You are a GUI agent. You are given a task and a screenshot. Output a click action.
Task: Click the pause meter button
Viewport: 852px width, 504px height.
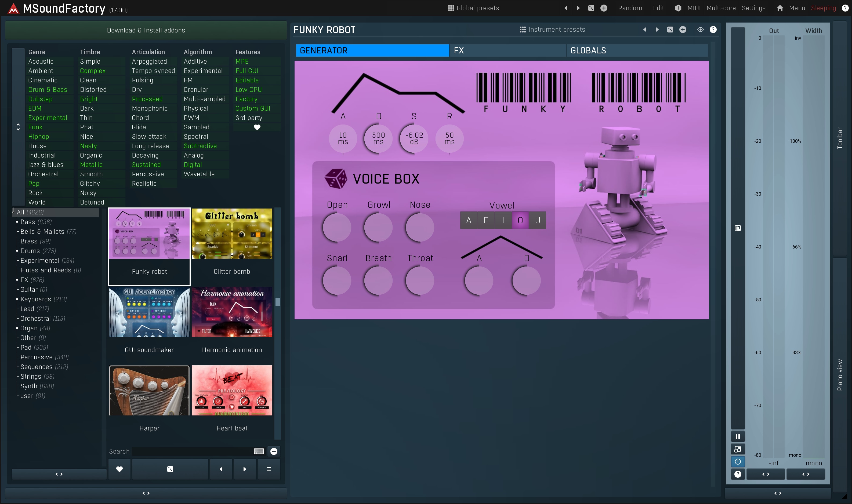pyautogui.click(x=738, y=436)
